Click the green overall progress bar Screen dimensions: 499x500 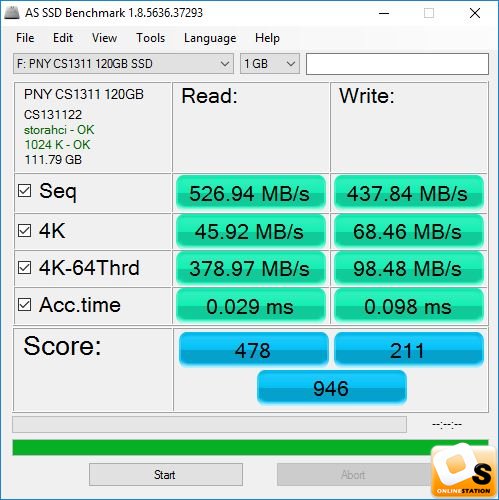250,448
